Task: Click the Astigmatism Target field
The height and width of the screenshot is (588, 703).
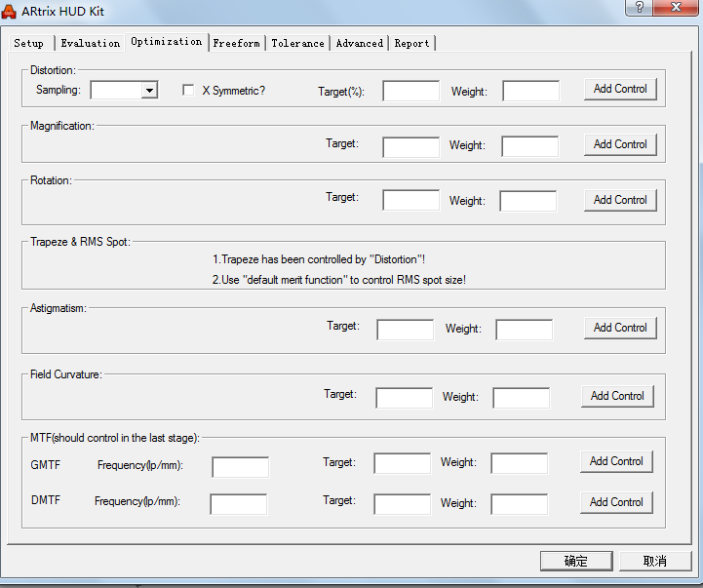Action: (406, 330)
